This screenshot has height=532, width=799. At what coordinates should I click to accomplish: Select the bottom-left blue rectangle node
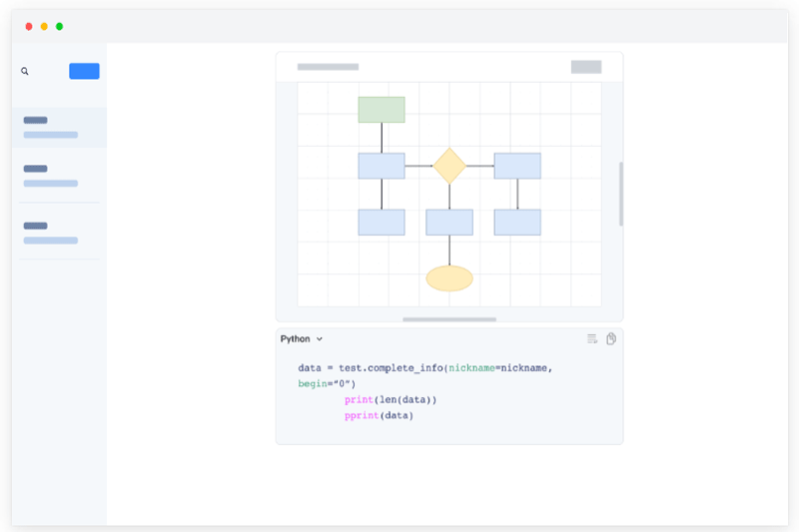[x=382, y=222]
